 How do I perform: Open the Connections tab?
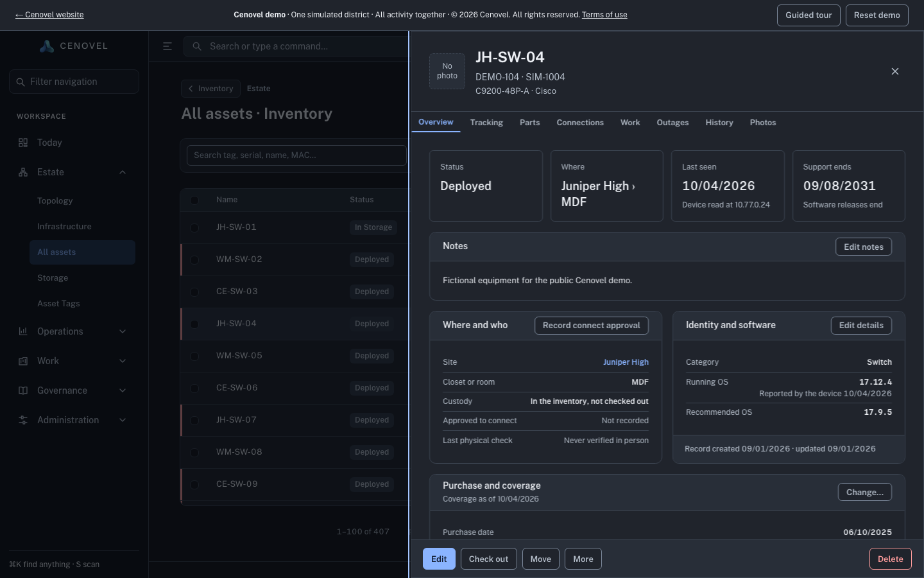(x=580, y=123)
